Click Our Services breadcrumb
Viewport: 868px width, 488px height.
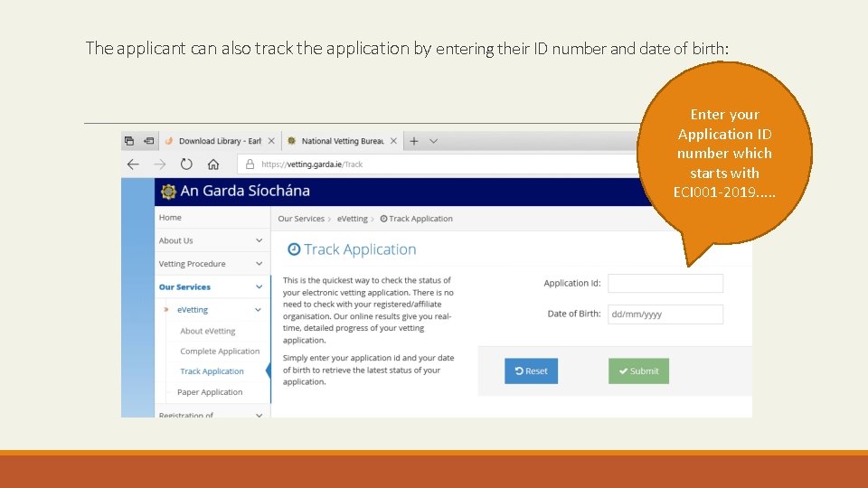(301, 219)
